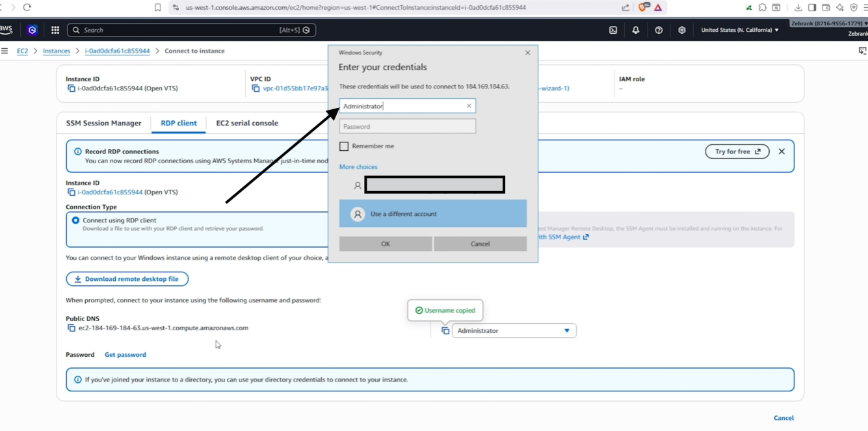Open the browser main hamburger menu
The height and width of the screenshot is (431, 868).
click(865, 7)
